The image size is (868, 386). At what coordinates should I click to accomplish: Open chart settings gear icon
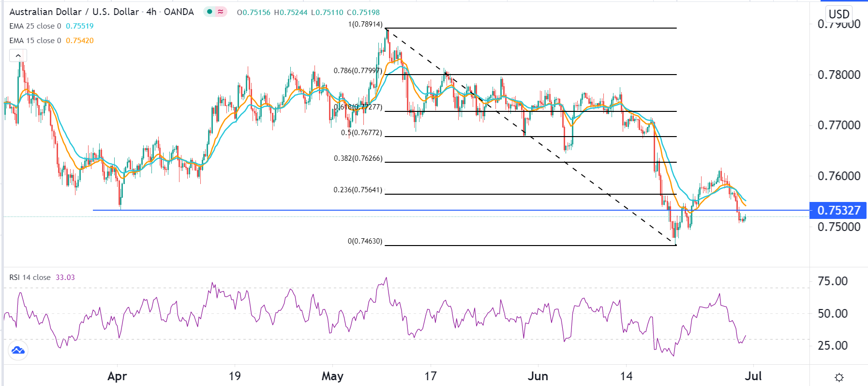coord(839,377)
